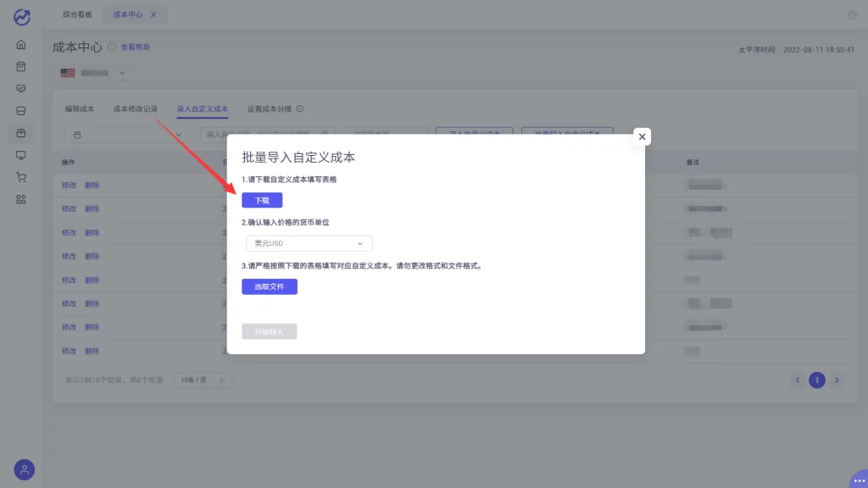Click the clock icon at top right
The width and height of the screenshot is (868, 488).
point(853,15)
